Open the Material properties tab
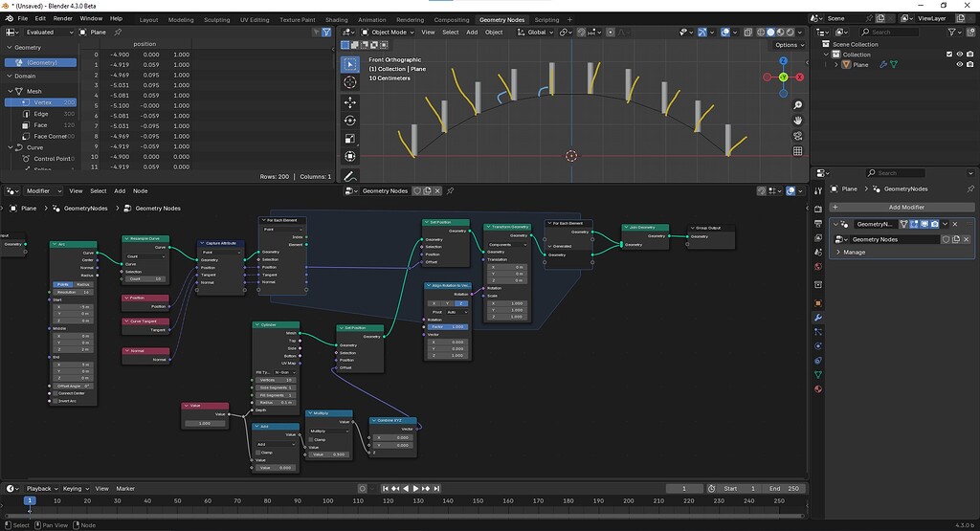The width and height of the screenshot is (980, 531). pyautogui.click(x=818, y=389)
